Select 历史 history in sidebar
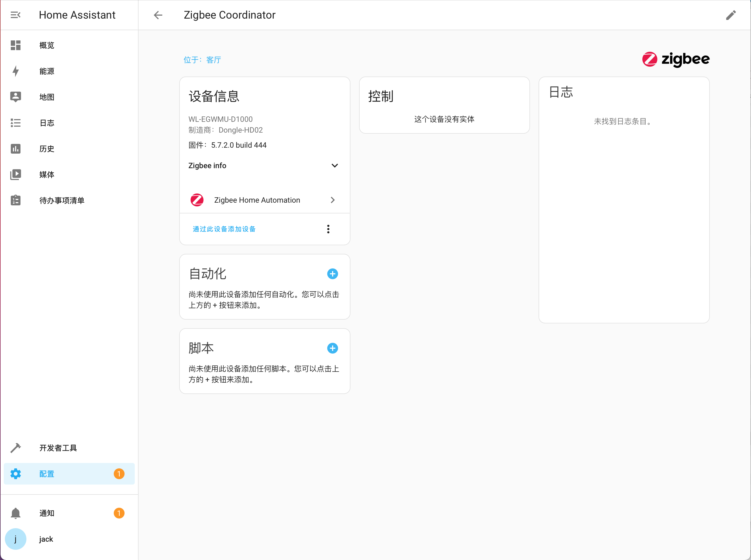The image size is (751, 560). 47,149
